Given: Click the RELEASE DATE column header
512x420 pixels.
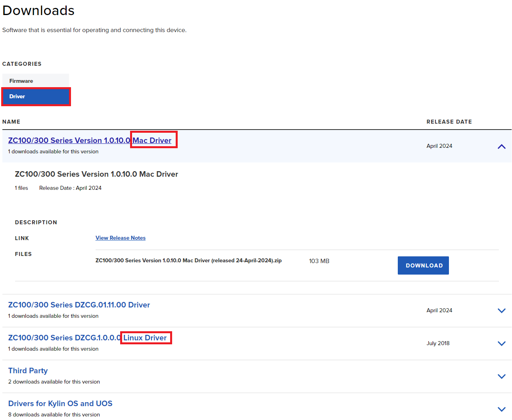Looking at the screenshot, I should tap(449, 122).
